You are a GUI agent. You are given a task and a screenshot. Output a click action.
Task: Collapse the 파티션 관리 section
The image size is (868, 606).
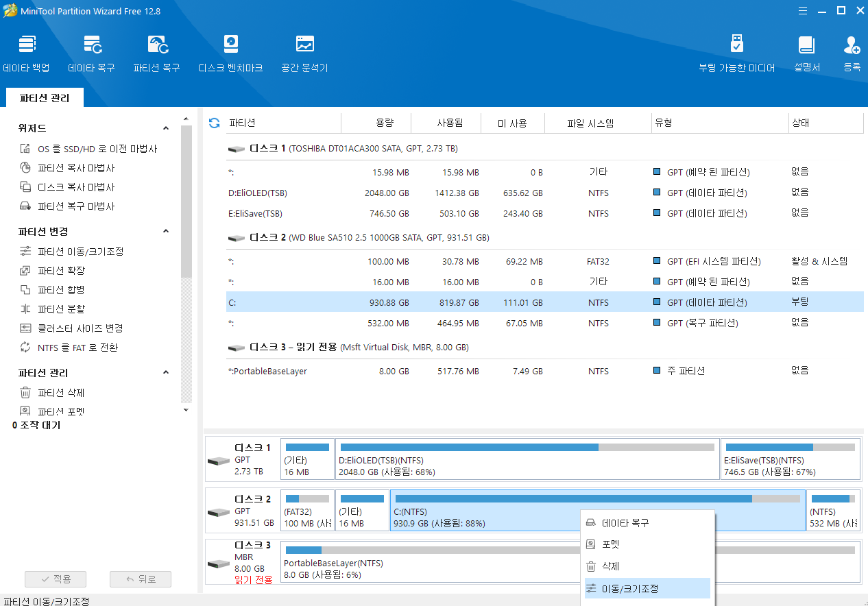tap(165, 372)
